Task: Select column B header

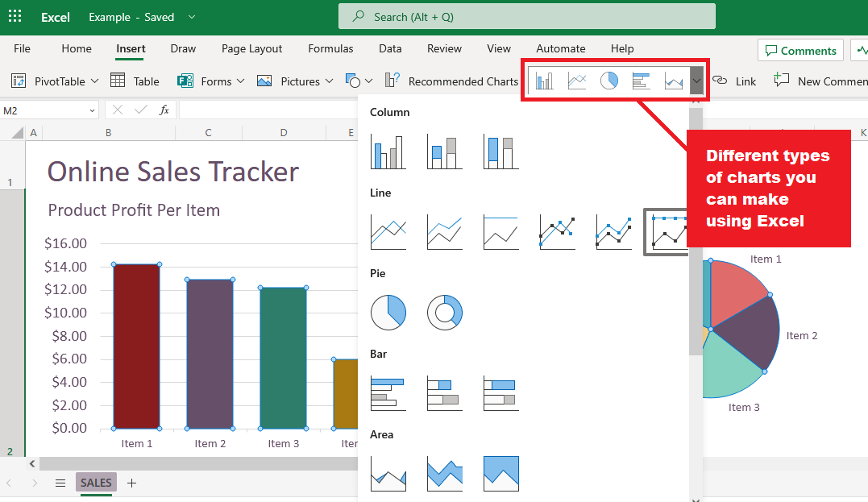Action: click(x=109, y=133)
